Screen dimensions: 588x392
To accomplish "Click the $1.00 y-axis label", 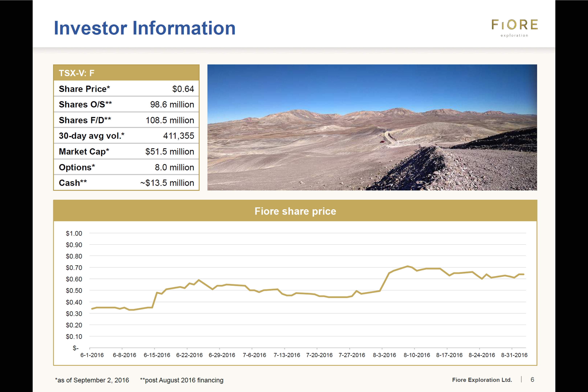I will [x=74, y=234].
